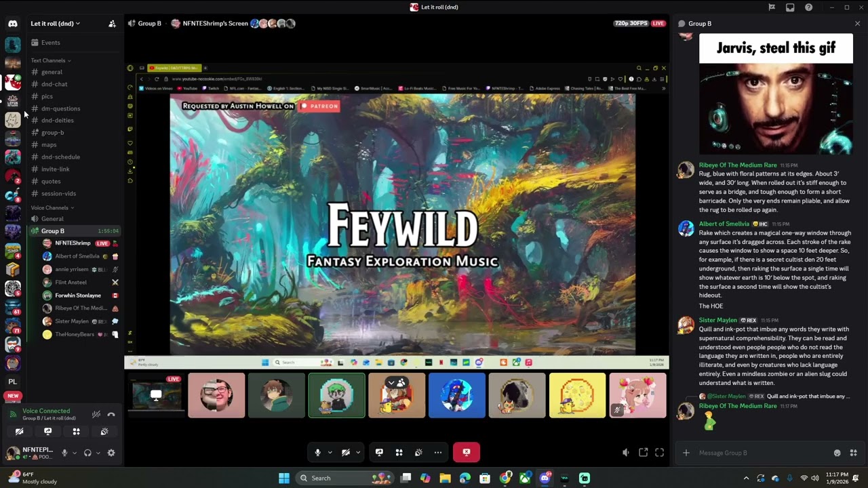Open File Explorer from the taskbar
868x488 pixels.
(445, 478)
